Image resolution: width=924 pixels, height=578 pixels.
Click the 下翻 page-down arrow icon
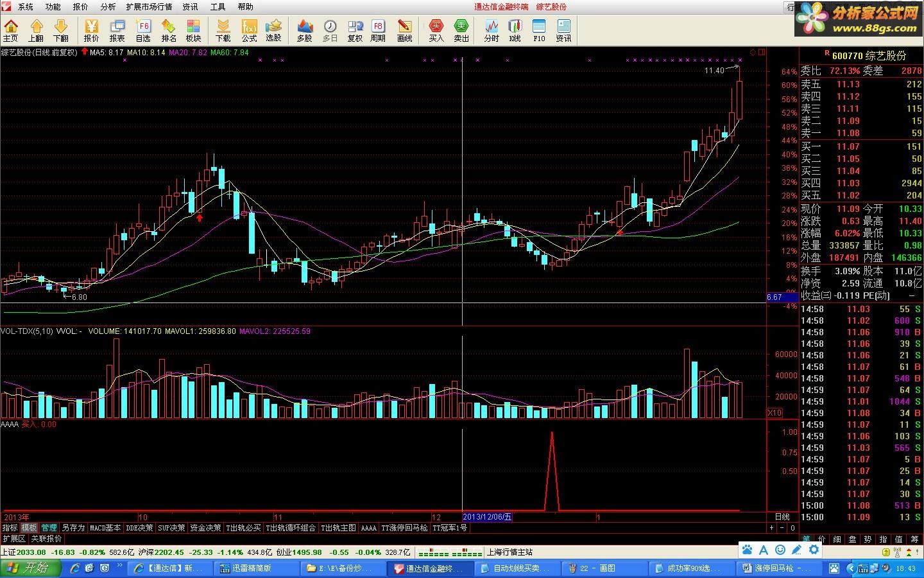(61, 30)
